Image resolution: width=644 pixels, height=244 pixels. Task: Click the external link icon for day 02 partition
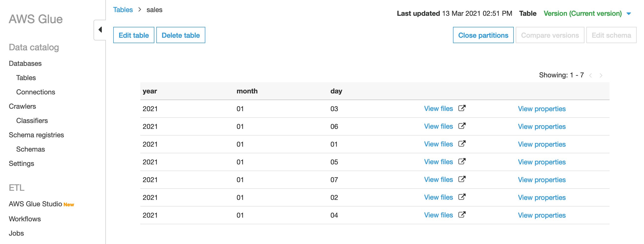462,197
